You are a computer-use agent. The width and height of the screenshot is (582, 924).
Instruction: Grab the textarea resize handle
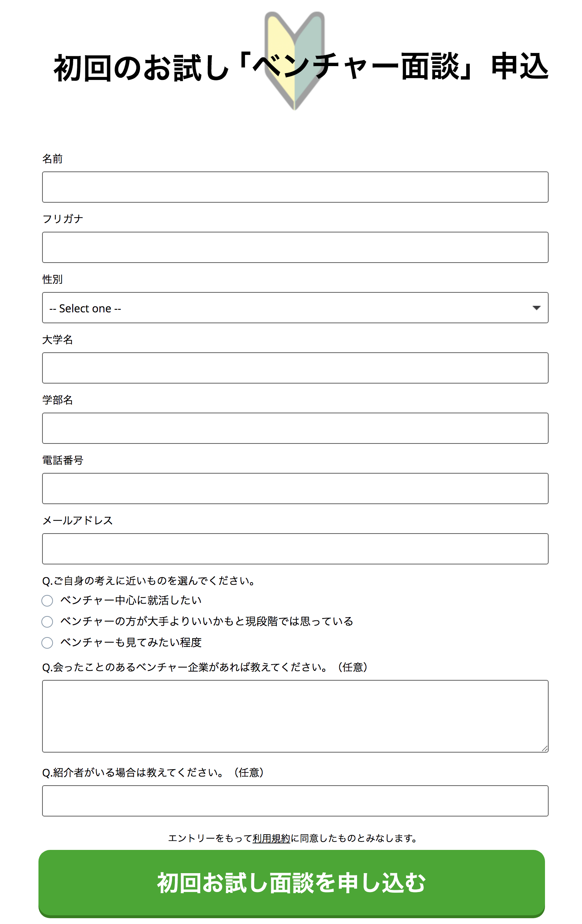(544, 749)
